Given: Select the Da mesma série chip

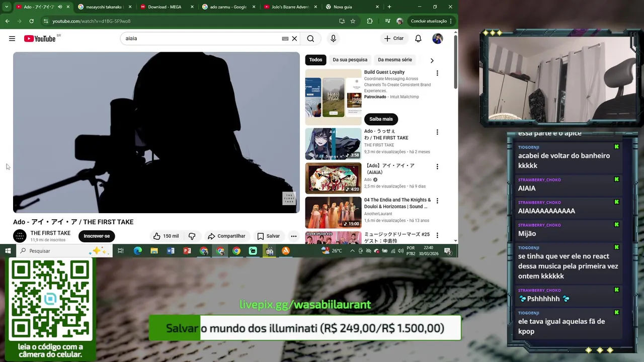Looking at the screenshot, I should 395,60.
